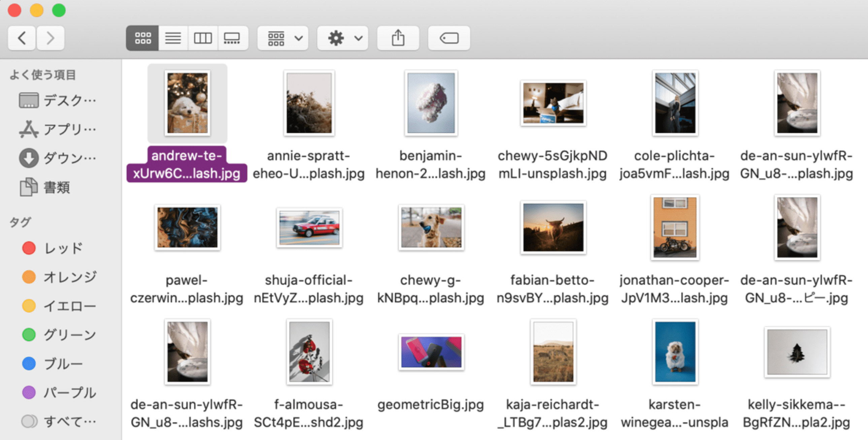The image size is (868, 440).
Task: Click the Share toolbar button
Action: click(x=398, y=38)
